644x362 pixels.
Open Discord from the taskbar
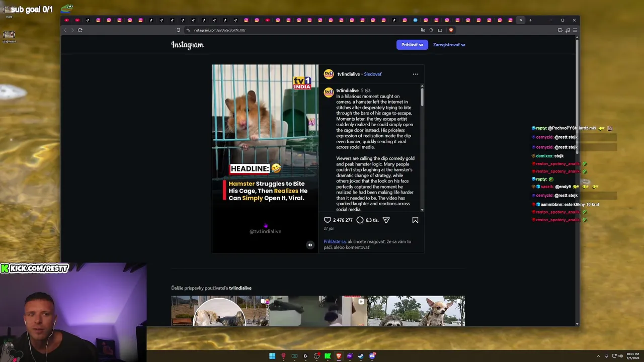[x=372, y=356]
